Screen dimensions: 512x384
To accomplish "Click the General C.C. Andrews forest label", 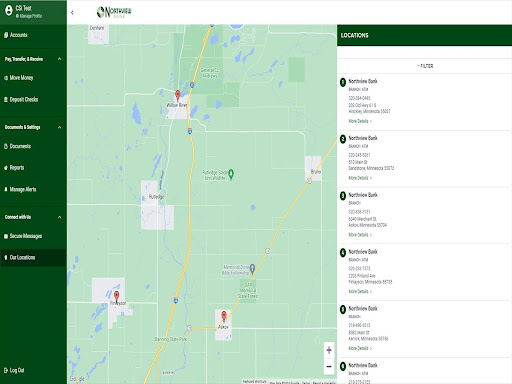I will [210, 73].
